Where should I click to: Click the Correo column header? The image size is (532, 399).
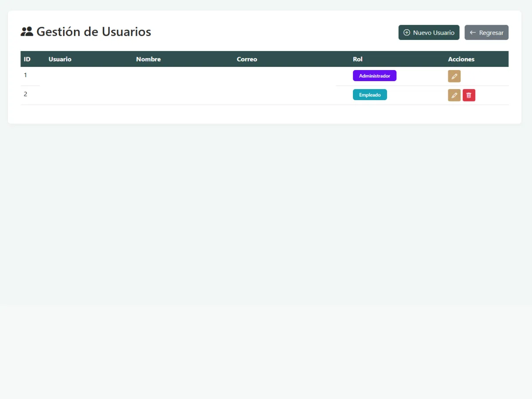point(247,59)
